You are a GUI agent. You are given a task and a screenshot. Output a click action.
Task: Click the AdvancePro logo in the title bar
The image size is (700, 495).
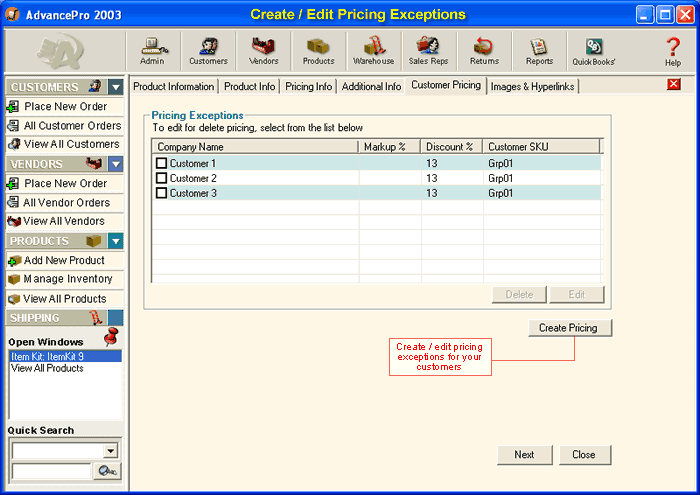[12, 14]
